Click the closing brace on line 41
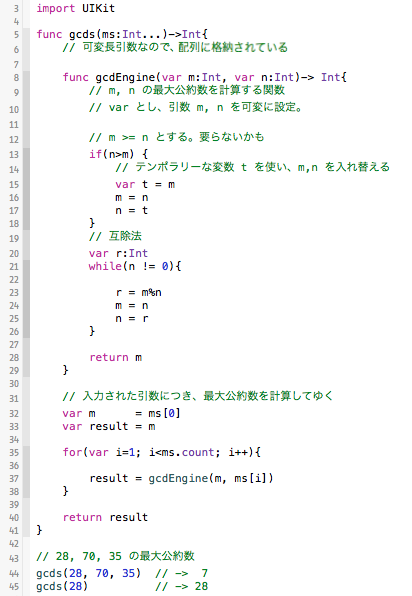Viewport: 412px width, 596px height. (39, 530)
